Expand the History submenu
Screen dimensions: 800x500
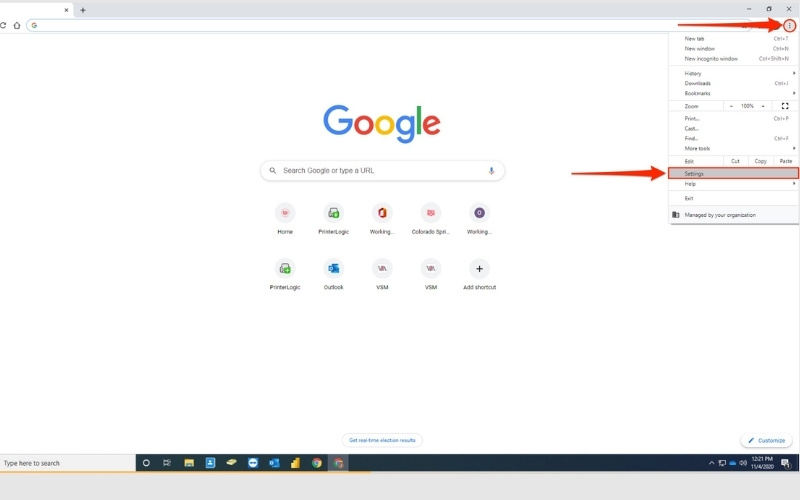pos(734,73)
